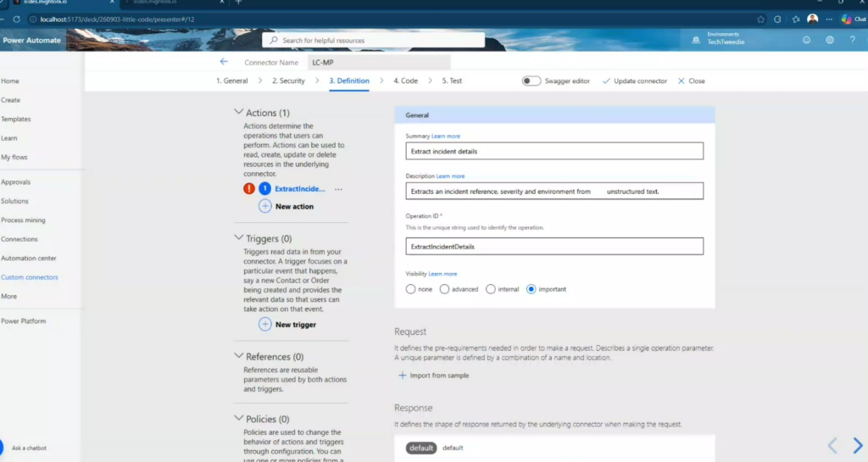Viewport: 868px width, 462px height.
Task: Select the advanced visibility radio button
Action: pos(444,289)
